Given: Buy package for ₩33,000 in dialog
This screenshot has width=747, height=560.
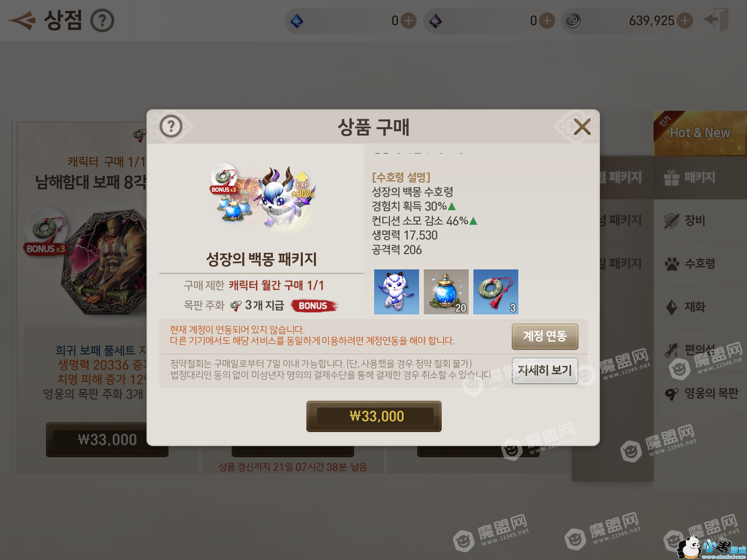Looking at the screenshot, I should pos(374,416).
